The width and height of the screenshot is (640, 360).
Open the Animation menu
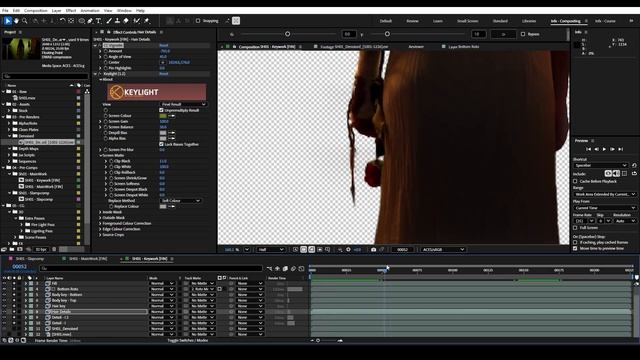(x=90, y=11)
